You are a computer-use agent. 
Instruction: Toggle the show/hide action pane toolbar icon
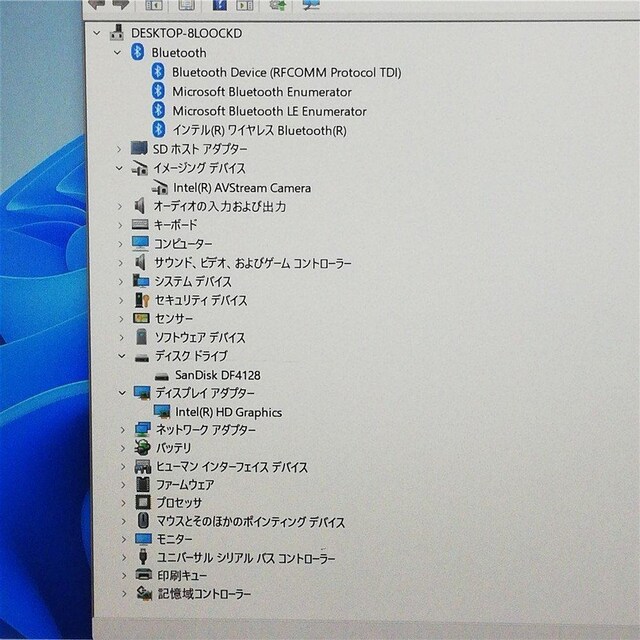(244, 4)
